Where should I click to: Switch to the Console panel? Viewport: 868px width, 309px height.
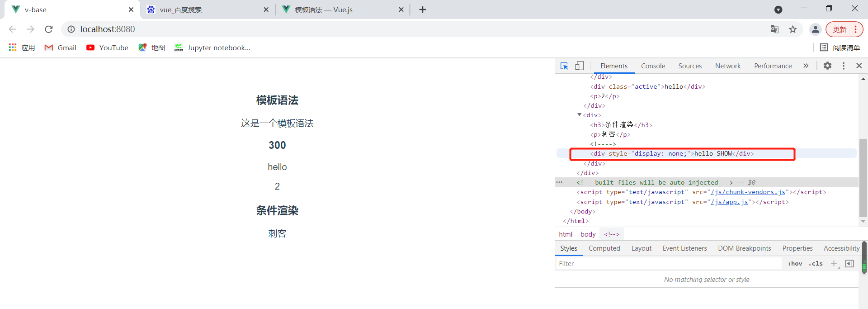(653, 66)
